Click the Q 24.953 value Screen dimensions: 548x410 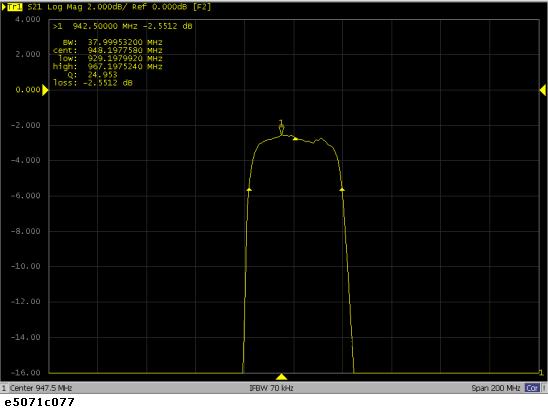tap(102, 74)
